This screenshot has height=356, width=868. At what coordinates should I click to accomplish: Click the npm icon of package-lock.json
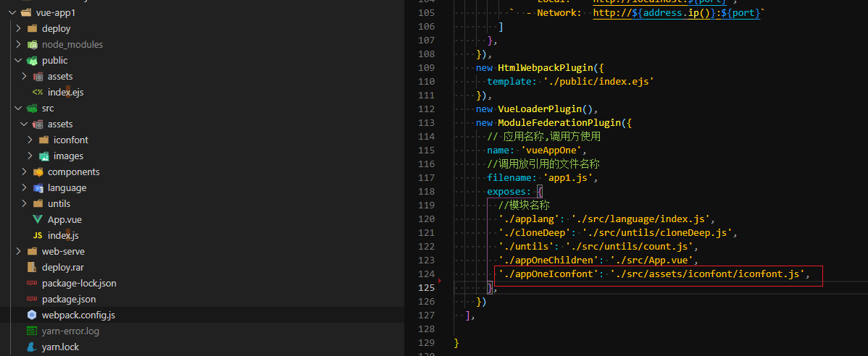tap(32, 284)
